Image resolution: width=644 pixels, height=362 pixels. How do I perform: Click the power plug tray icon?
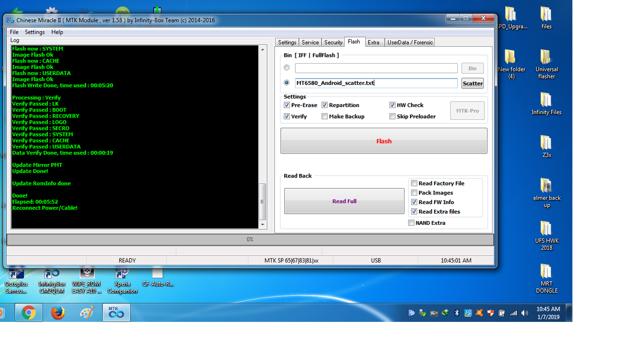[x=502, y=313]
